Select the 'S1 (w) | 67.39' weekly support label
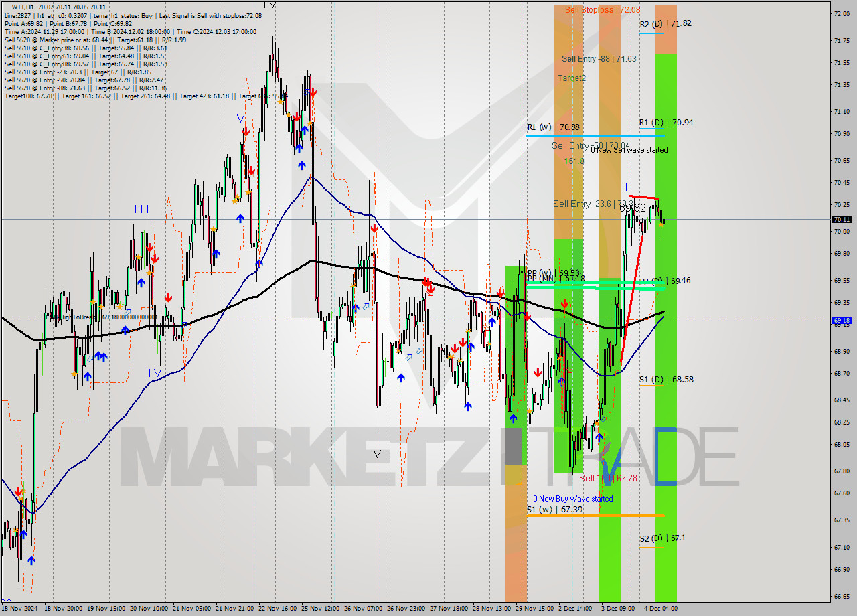857x616 pixels. (x=554, y=510)
